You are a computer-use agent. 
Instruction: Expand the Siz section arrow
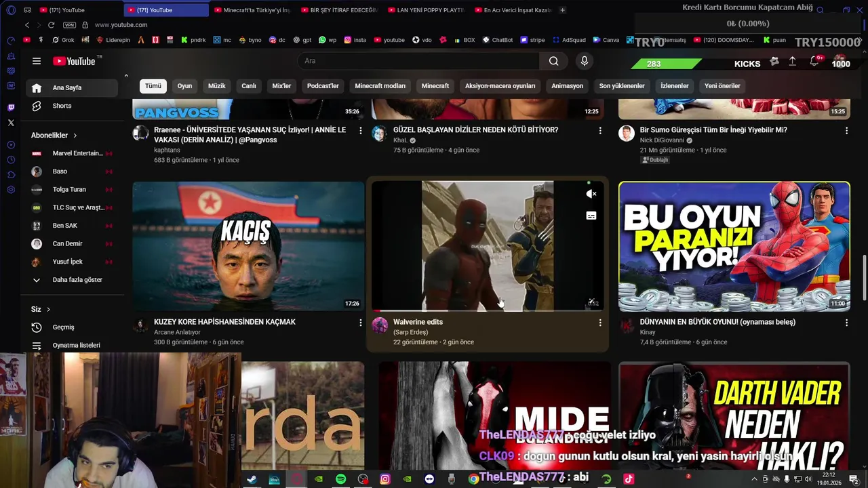tap(48, 310)
